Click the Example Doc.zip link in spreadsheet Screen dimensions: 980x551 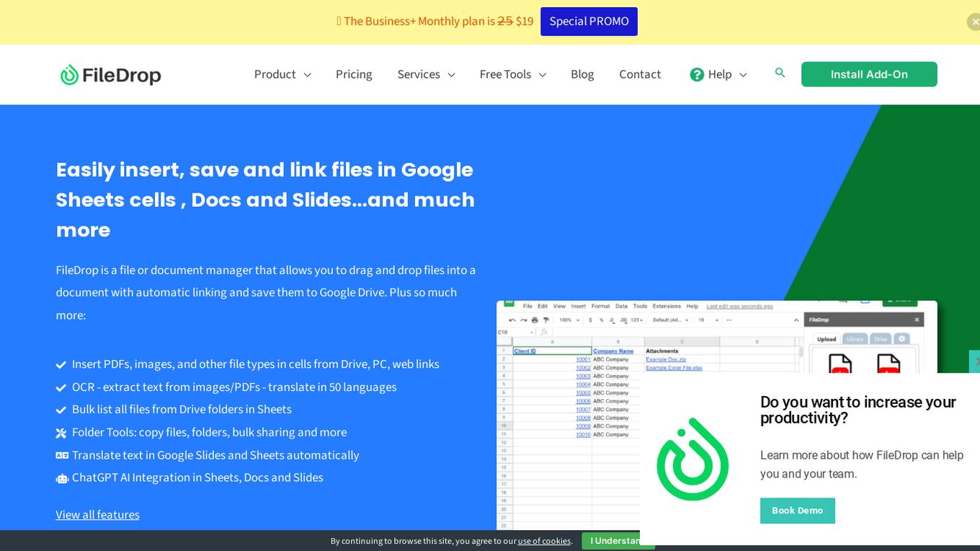666,359
